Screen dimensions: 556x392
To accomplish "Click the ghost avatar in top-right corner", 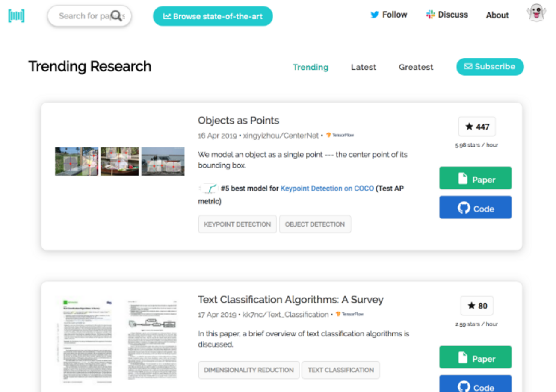I will click(536, 14).
